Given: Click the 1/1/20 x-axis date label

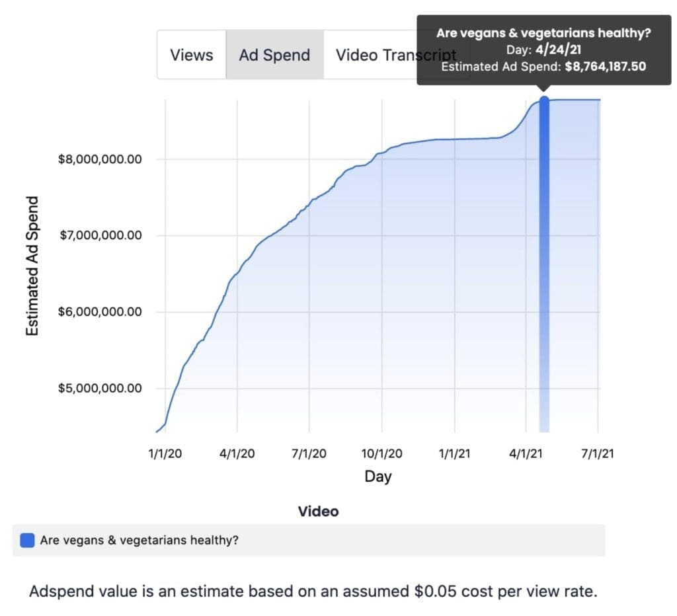Looking at the screenshot, I should (x=165, y=454).
